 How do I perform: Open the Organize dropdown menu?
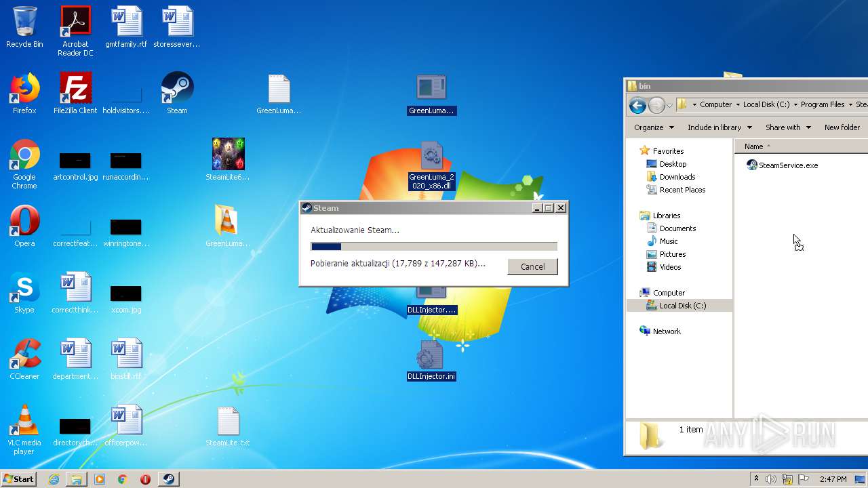click(654, 127)
